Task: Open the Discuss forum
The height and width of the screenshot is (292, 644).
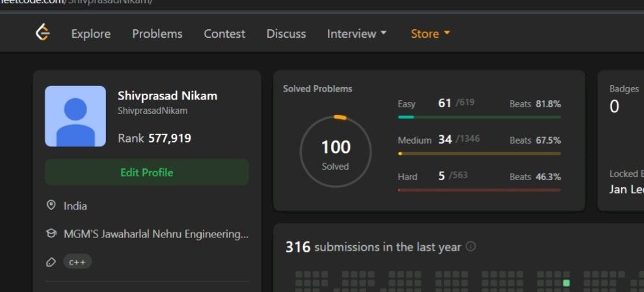Action: (286, 34)
